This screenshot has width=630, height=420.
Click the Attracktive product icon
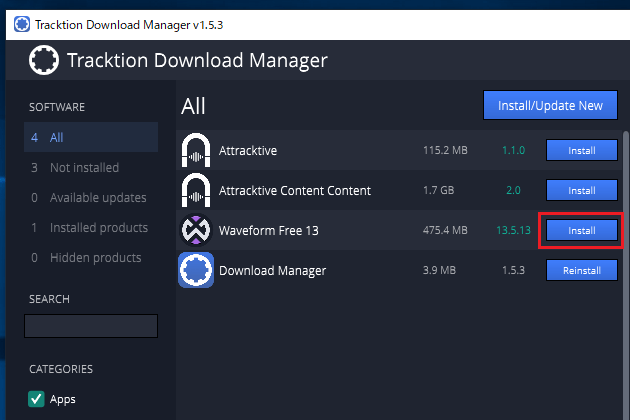tap(195, 151)
